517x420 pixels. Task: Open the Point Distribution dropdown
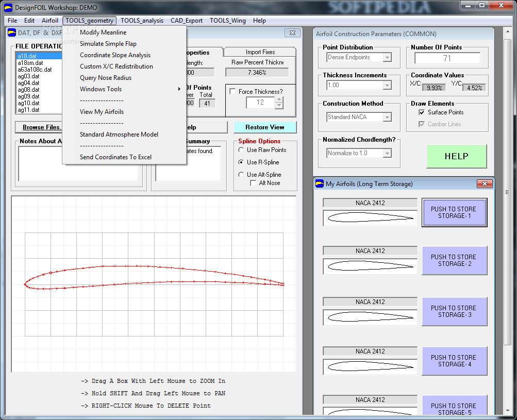pyautogui.click(x=387, y=57)
